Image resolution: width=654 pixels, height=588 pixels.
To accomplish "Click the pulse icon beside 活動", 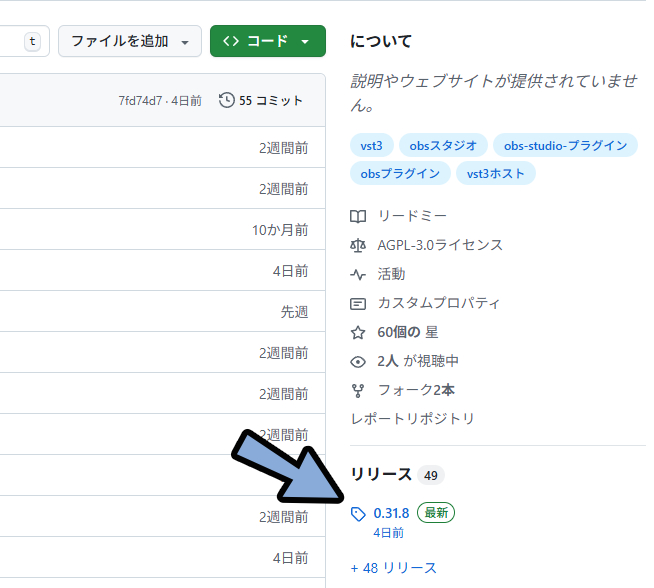I will [x=359, y=274].
